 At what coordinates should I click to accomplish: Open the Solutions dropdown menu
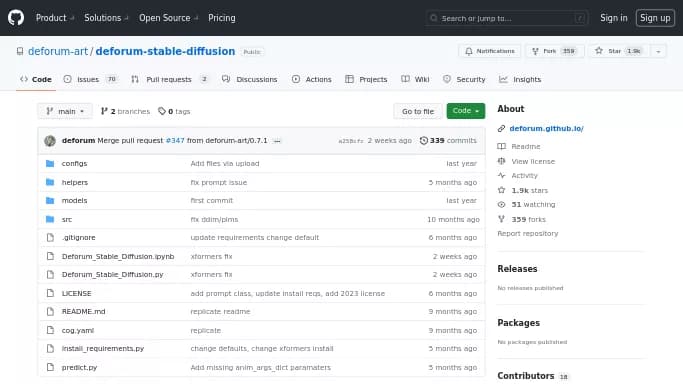pyautogui.click(x=106, y=18)
